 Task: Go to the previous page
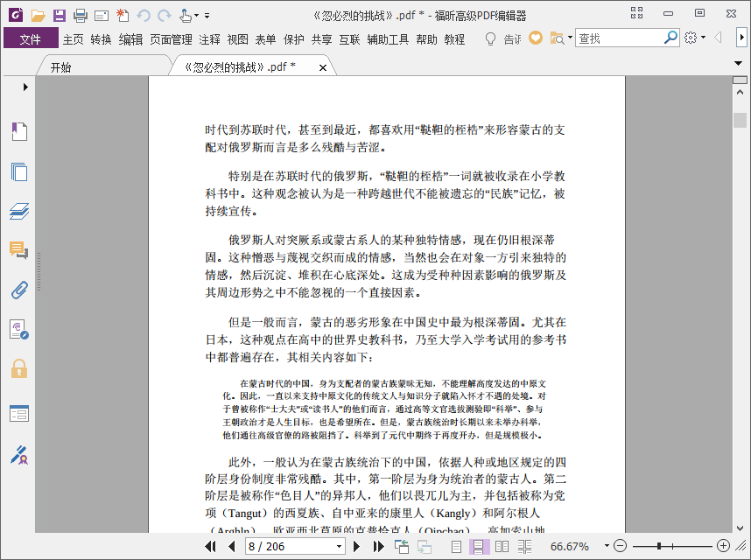point(232,546)
